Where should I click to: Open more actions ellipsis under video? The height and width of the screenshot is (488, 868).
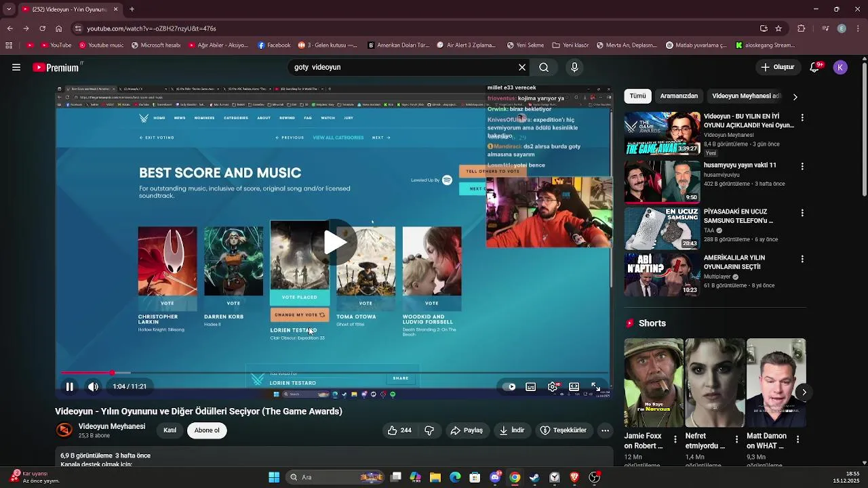pos(605,430)
